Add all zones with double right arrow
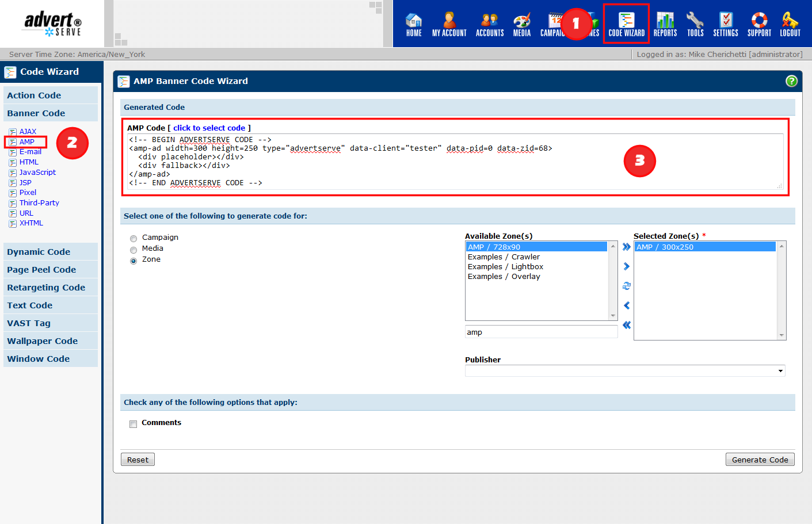Image resolution: width=812 pixels, height=524 pixels. [x=627, y=247]
